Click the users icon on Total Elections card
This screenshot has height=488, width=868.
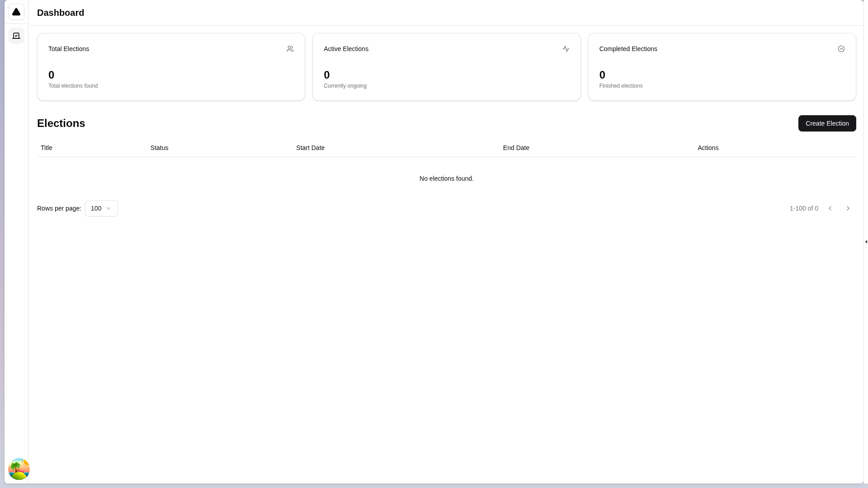coord(290,49)
